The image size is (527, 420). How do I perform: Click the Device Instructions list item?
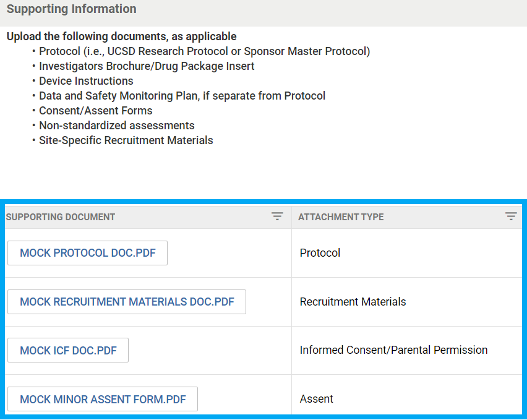click(x=86, y=81)
